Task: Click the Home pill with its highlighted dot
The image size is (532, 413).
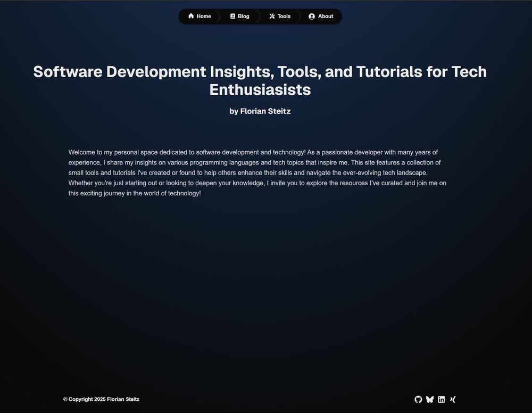Action: (x=199, y=16)
